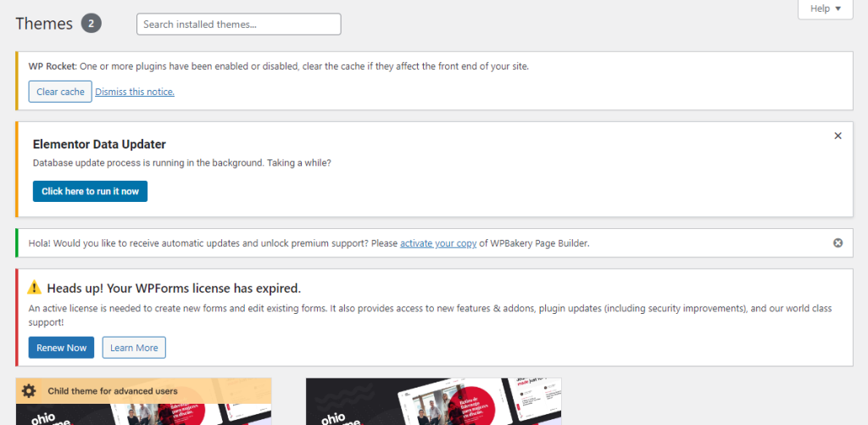Screen dimensions: 868x425
Task: Focus the Search installed themes field
Action: tap(238, 25)
